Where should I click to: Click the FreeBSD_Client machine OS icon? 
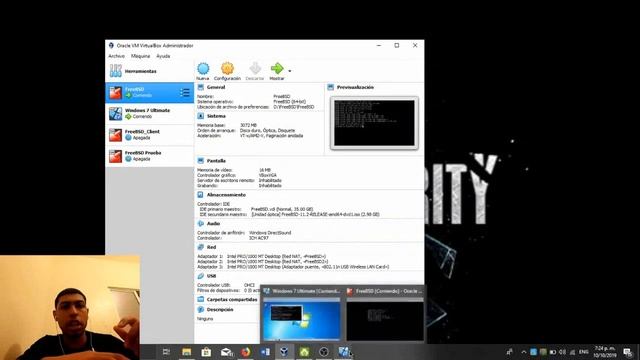click(116, 135)
